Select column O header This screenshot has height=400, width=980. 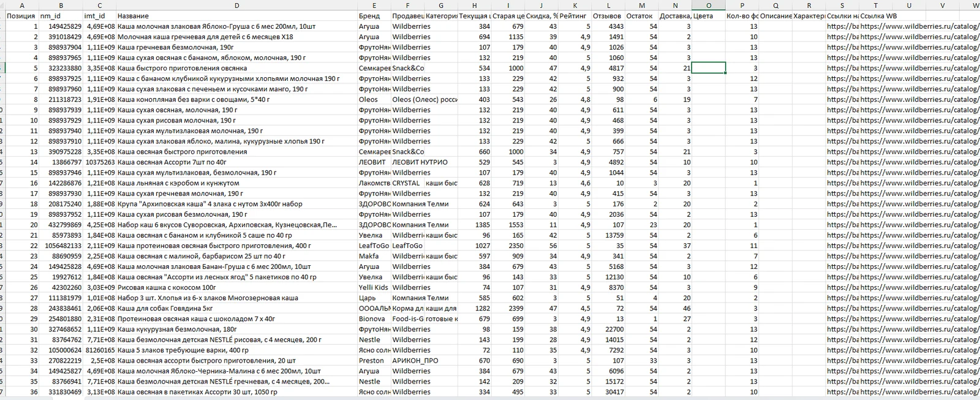click(x=709, y=6)
